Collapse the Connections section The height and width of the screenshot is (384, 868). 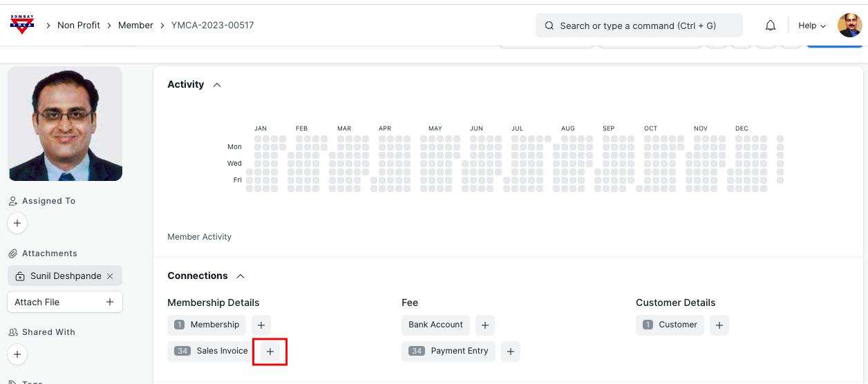tap(240, 276)
